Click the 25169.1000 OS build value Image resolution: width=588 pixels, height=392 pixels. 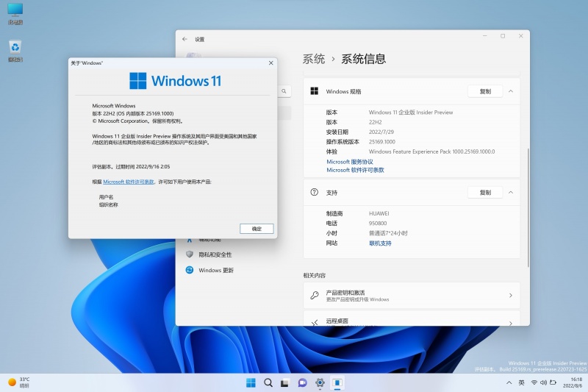click(382, 141)
